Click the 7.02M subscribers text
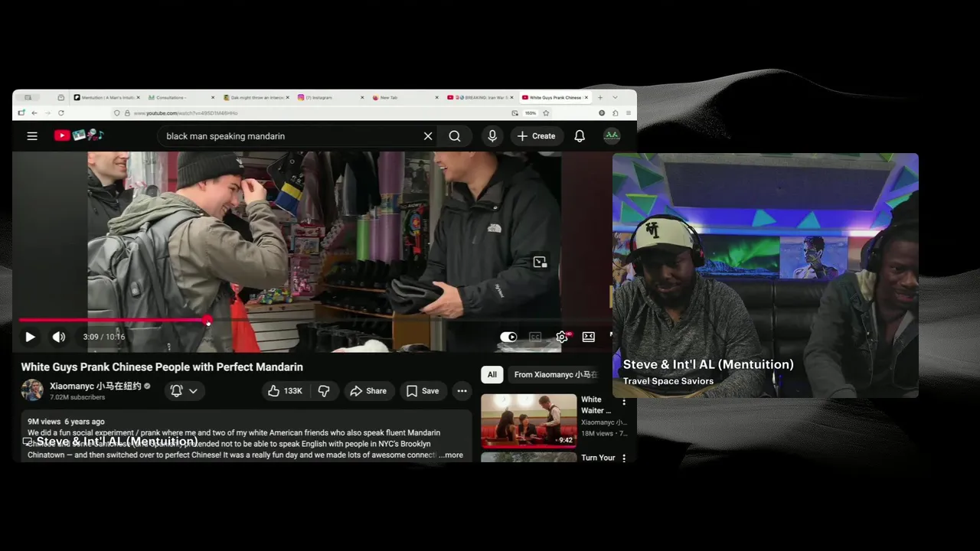The width and height of the screenshot is (980, 551). 77,398
